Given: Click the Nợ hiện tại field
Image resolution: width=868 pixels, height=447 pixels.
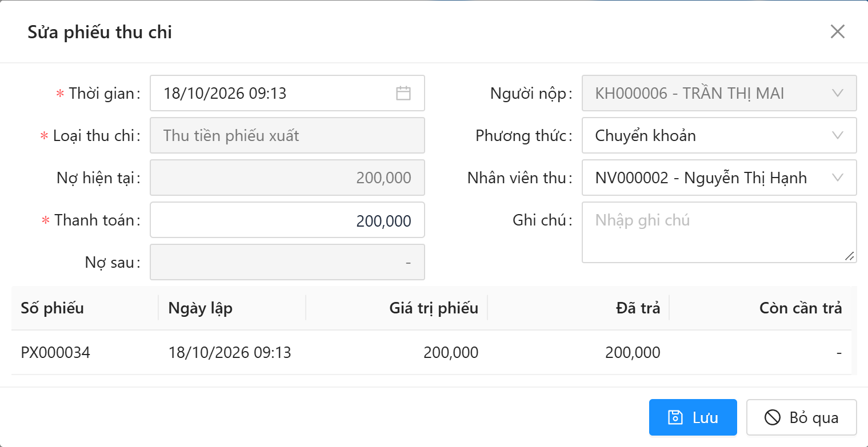Looking at the screenshot, I should point(287,178).
